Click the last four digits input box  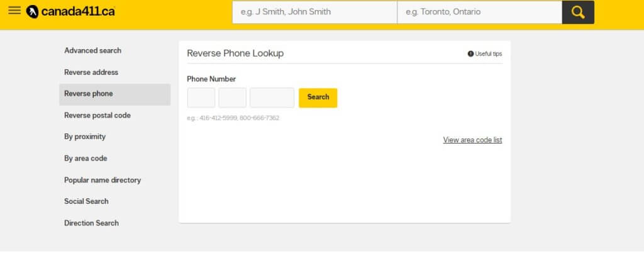coord(272,98)
